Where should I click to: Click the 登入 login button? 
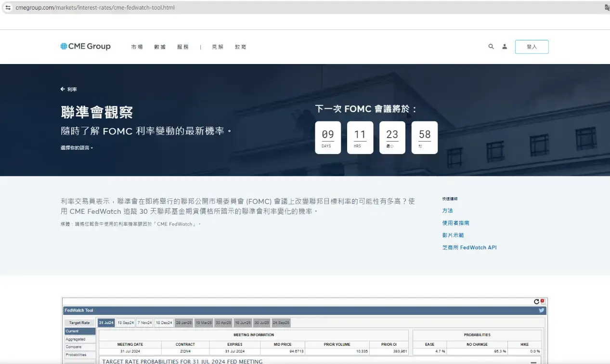532,46
